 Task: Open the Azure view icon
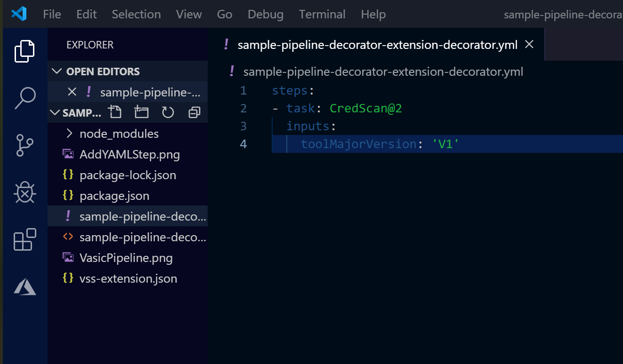pos(24,286)
